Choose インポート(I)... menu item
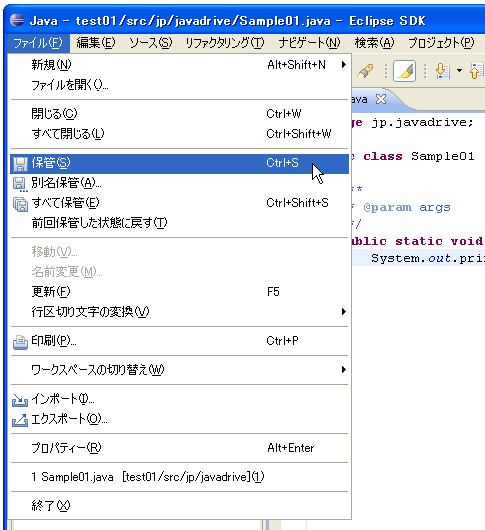485x530 pixels. pyautogui.click(x=179, y=399)
